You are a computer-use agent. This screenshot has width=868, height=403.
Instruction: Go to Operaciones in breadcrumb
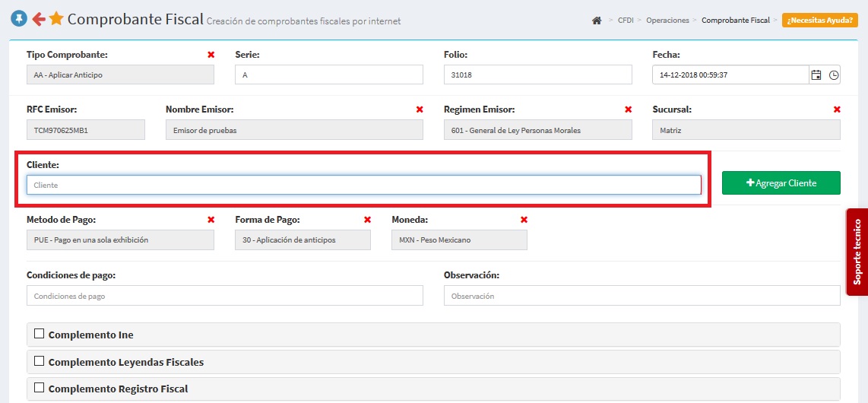667,21
